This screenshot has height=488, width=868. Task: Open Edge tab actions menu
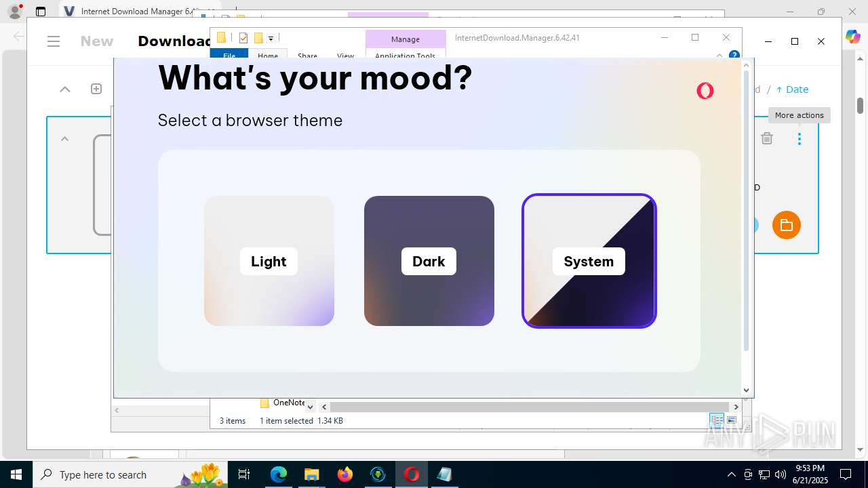pos(41,12)
